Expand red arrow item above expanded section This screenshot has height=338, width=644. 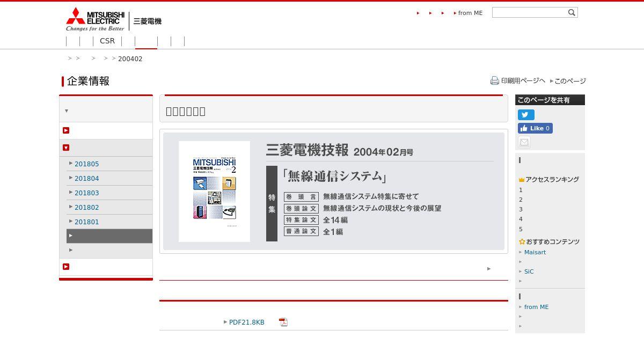click(66, 130)
